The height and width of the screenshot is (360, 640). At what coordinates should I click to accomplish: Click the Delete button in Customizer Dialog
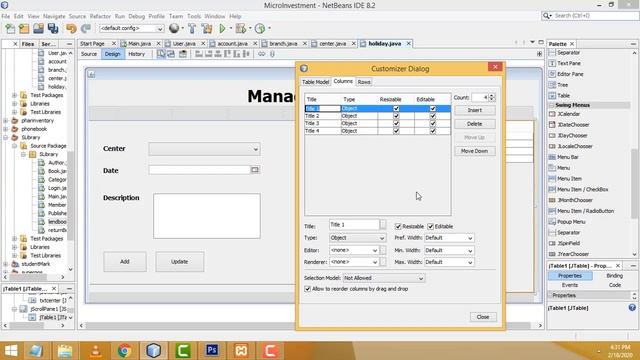coord(475,124)
